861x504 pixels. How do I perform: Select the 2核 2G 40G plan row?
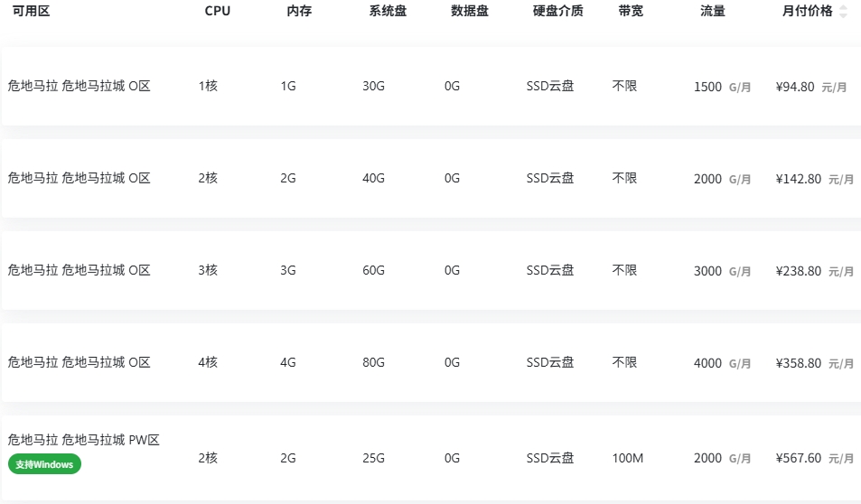[431, 179]
